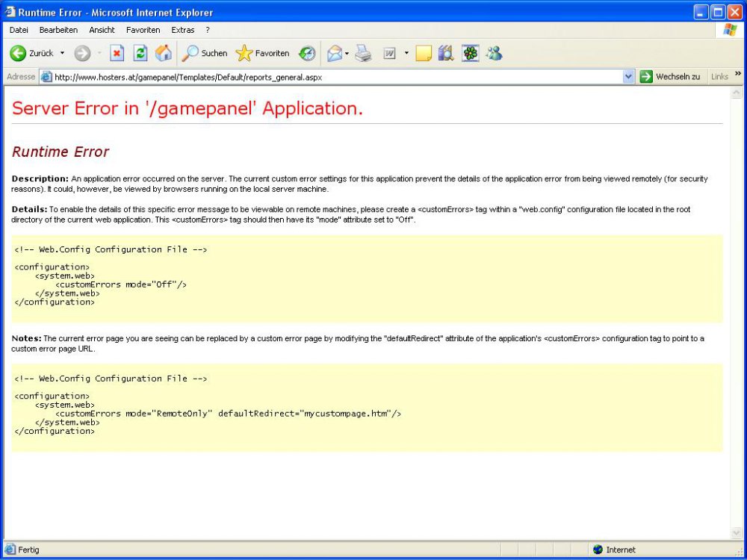Expand the Zurück history dropdown arrow
This screenshot has height=560, width=747.
(63, 54)
